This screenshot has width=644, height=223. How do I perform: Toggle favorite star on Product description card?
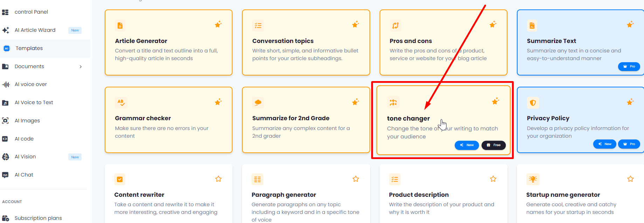[x=493, y=179]
